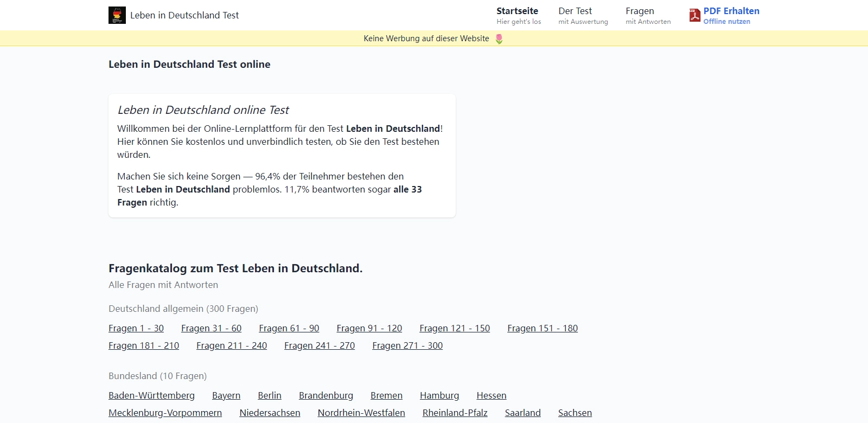Open Fragen 181 - 210

click(x=144, y=345)
